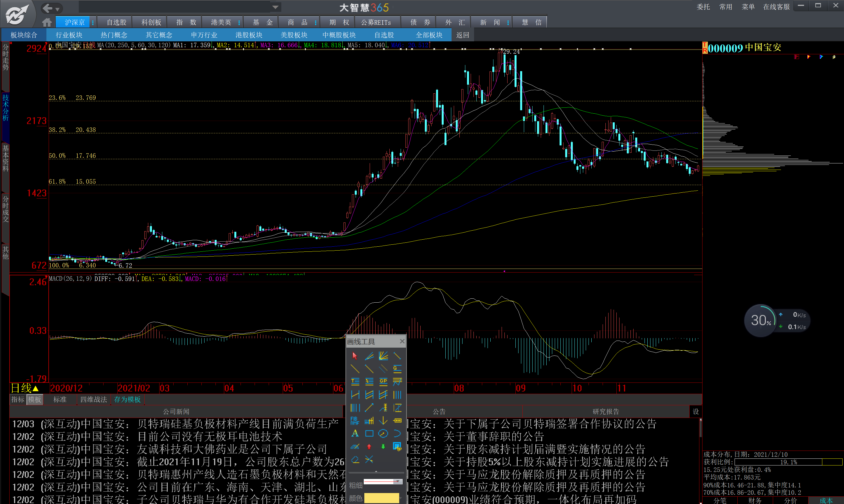Pick the FIB TIME Fibonacci tool
The width and height of the screenshot is (844, 504).
354,420
